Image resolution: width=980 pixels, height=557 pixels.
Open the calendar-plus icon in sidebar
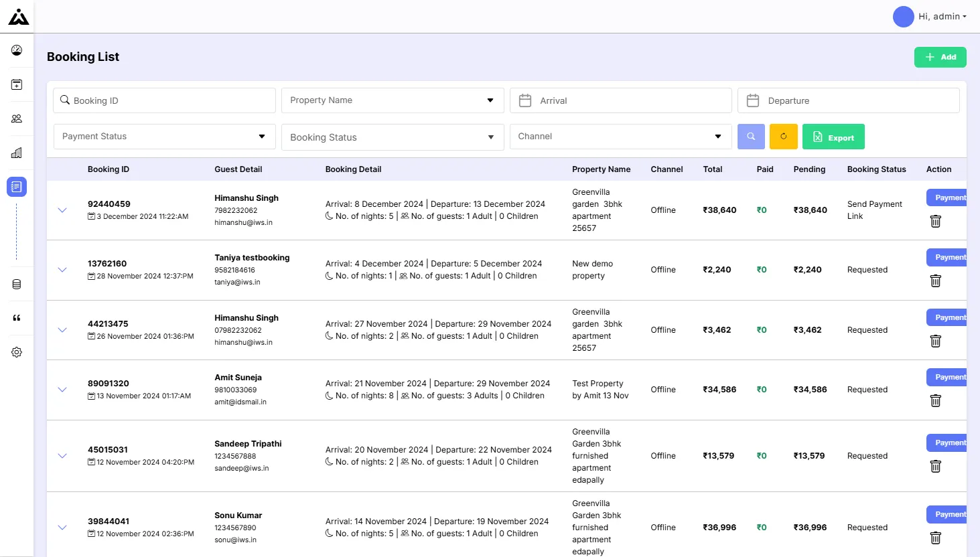tap(17, 84)
